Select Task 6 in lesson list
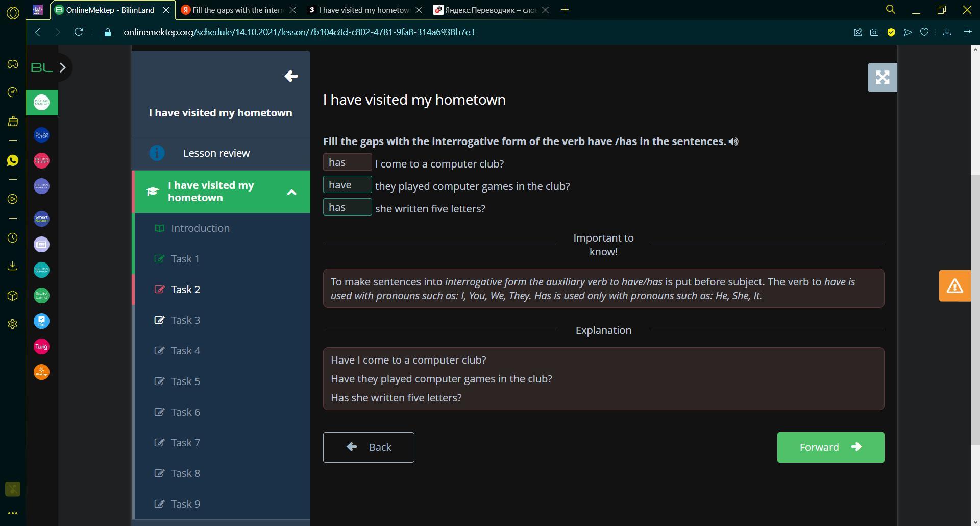 222,412
